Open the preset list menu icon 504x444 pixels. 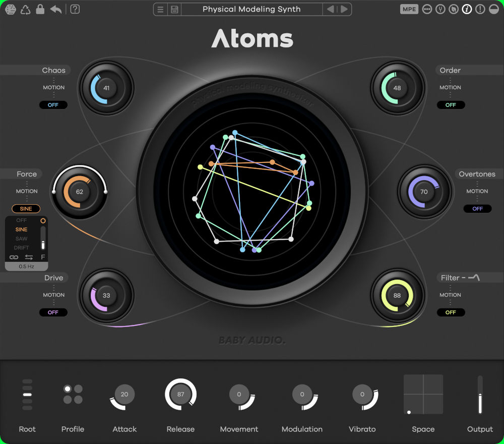point(160,9)
